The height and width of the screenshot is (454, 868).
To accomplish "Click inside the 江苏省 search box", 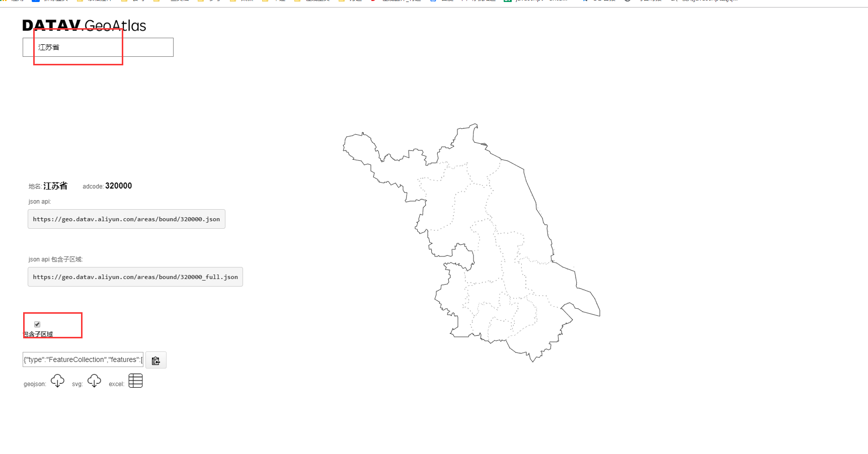I will (97, 47).
